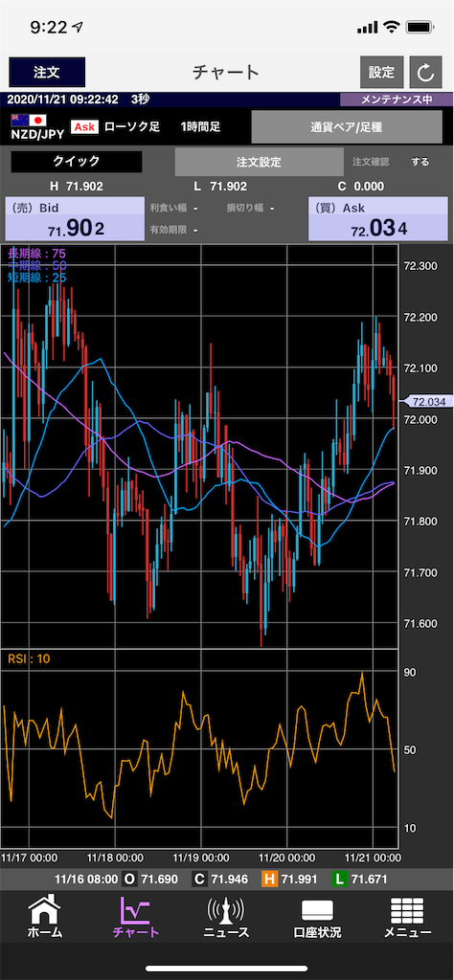This screenshot has height=980, width=454.
Task: Tap the 72.034 current price marker
Action: coord(429,402)
